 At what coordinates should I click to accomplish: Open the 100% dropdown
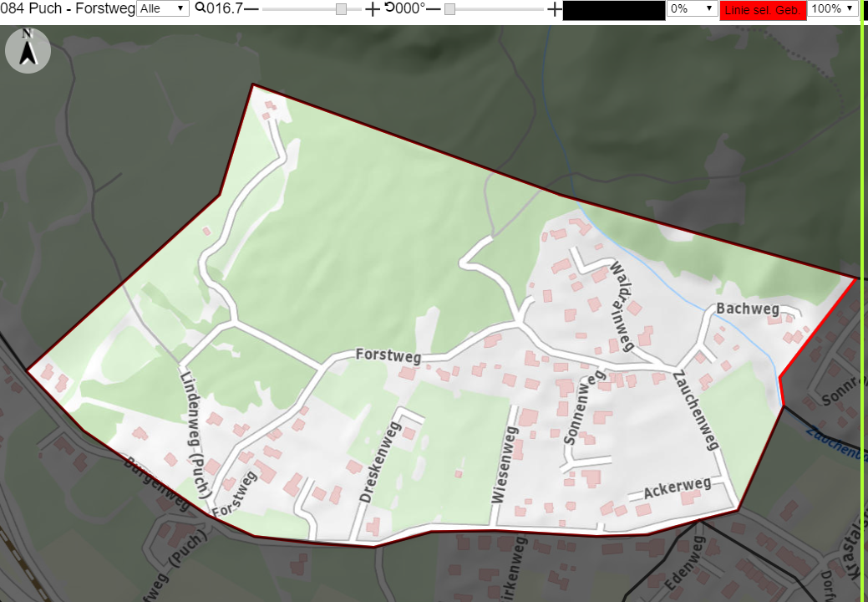(833, 9)
